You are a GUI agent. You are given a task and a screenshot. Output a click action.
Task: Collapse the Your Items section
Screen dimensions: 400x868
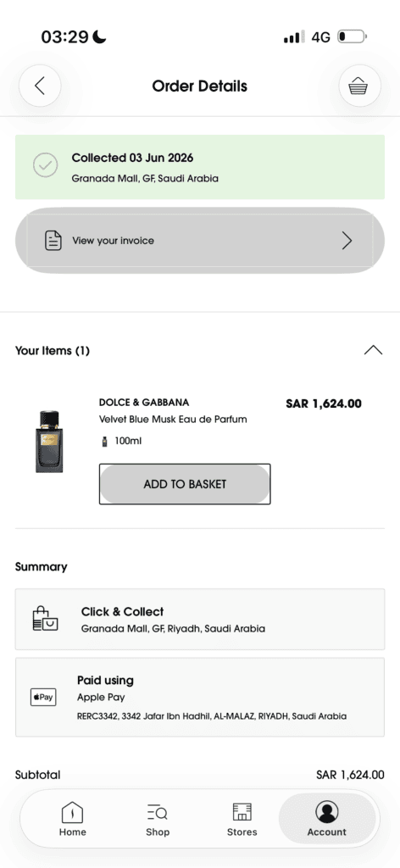click(x=374, y=350)
